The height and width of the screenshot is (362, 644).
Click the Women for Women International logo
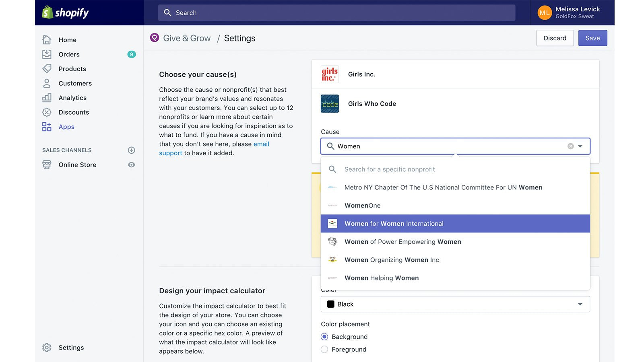332,224
